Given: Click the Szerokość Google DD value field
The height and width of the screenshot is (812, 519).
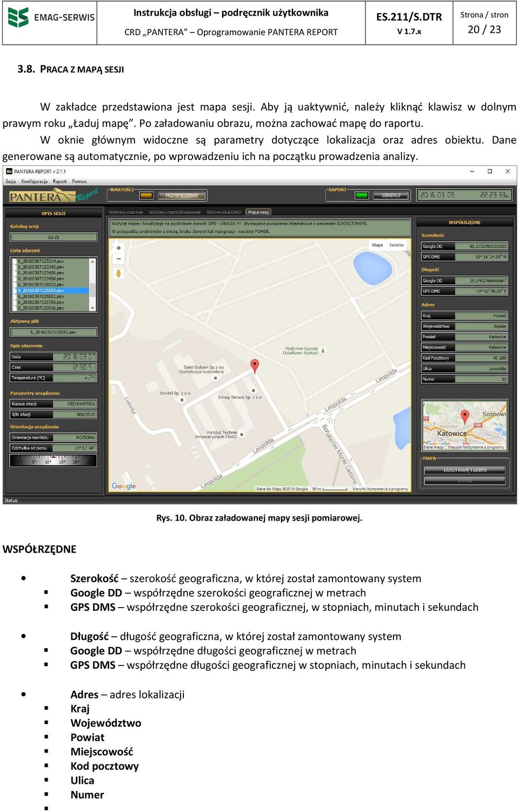Looking at the screenshot, I should tap(481, 246).
